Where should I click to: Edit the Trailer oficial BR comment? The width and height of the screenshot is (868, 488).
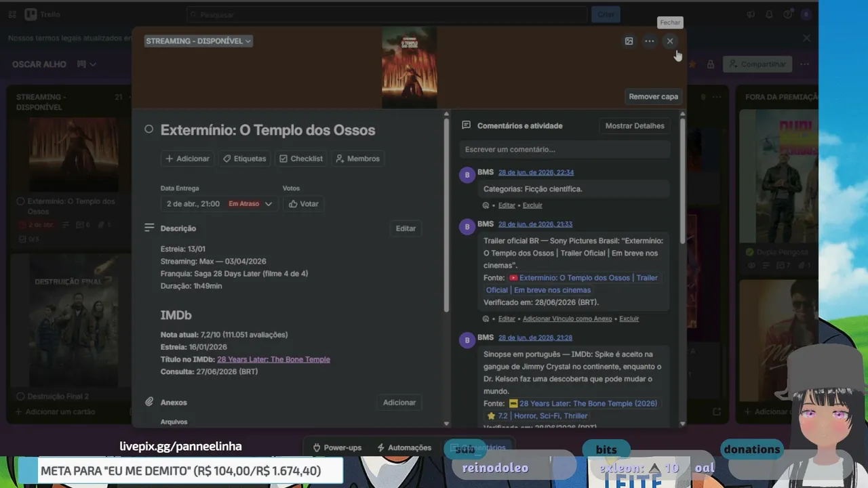coord(507,319)
